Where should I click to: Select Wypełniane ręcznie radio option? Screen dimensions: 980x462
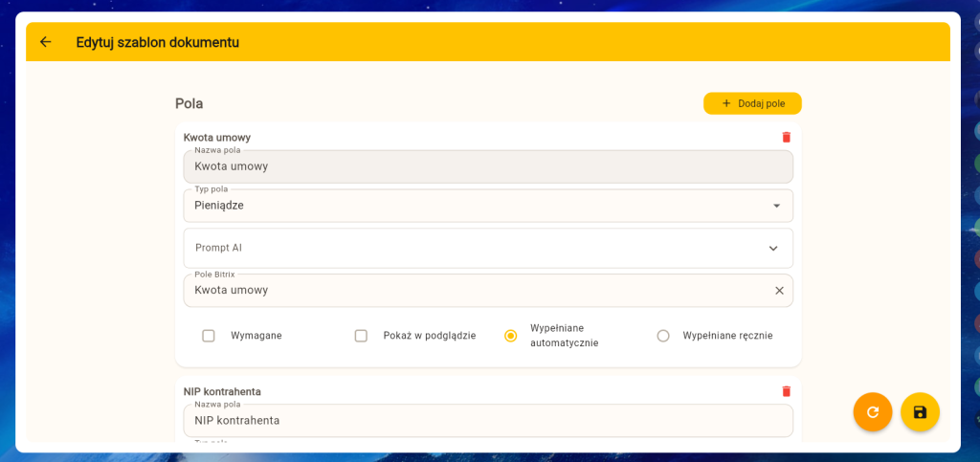(663, 336)
